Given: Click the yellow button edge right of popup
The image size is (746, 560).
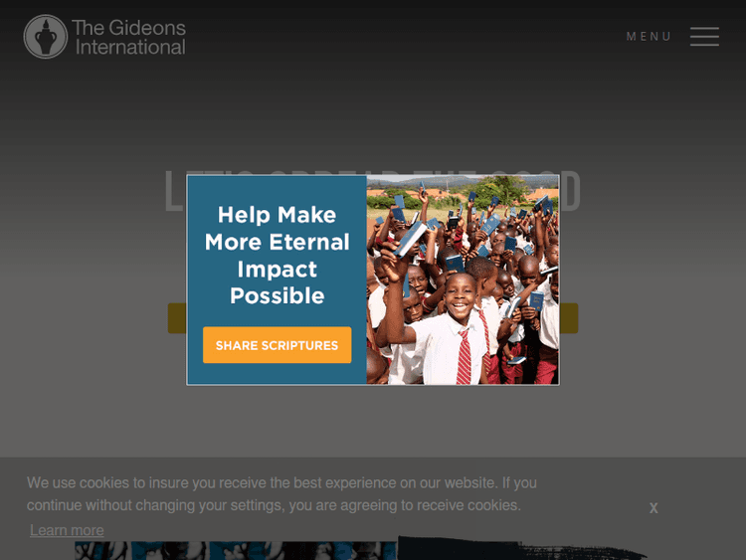Looking at the screenshot, I should click(x=569, y=318).
